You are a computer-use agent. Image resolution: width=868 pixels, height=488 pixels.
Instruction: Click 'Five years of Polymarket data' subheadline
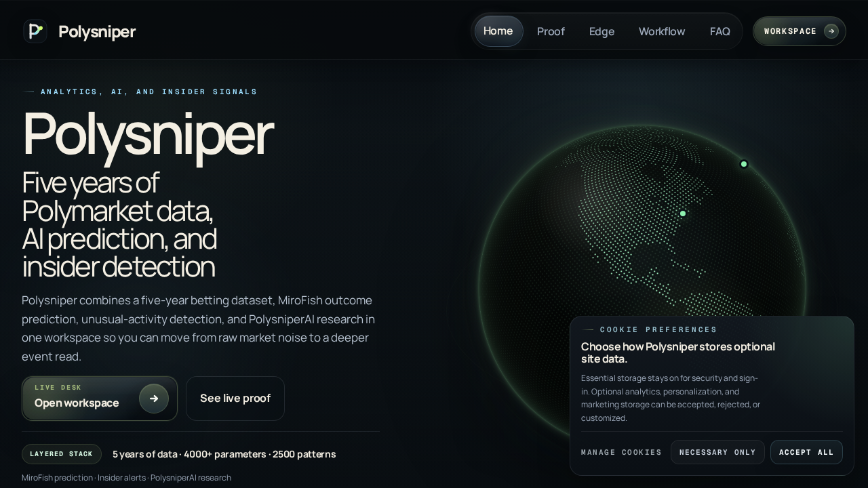(x=119, y=225)
